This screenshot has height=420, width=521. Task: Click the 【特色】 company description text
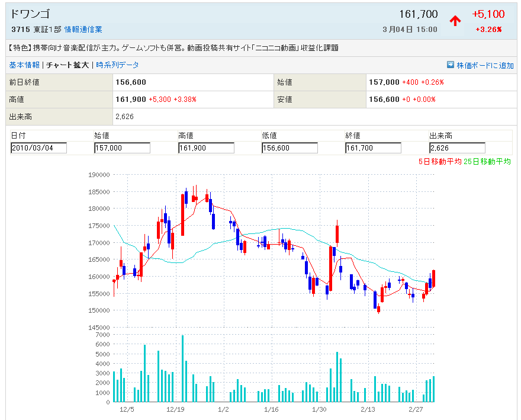(174, 48)
